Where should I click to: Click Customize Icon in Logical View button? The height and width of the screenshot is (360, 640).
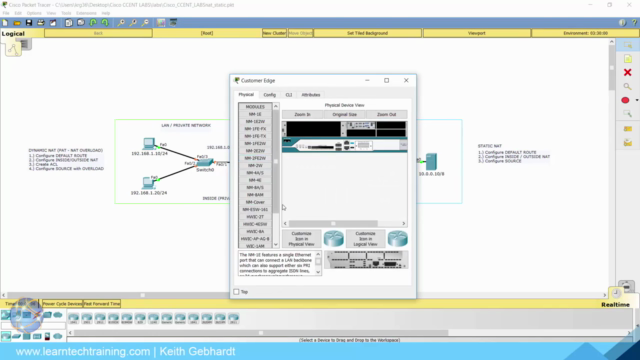point(365,239)
